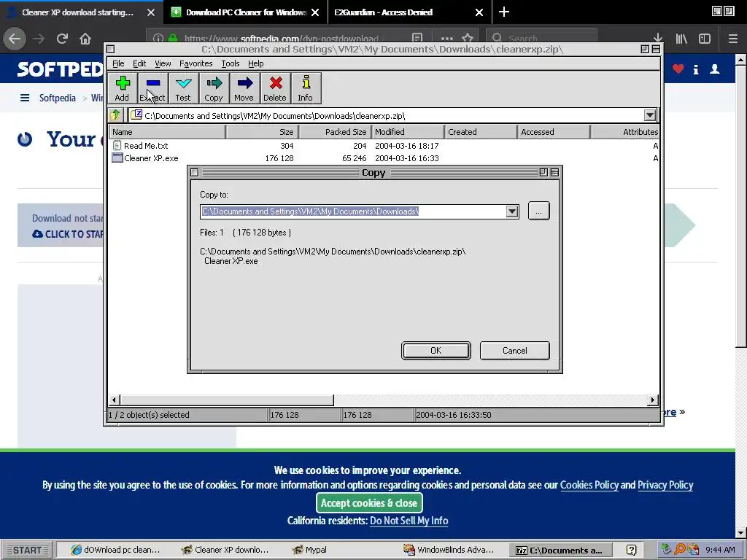Image resolution: width=747 pixels, height=560 pixels.
Task: Cancel the Copy dialog
Action: (514, 351)
